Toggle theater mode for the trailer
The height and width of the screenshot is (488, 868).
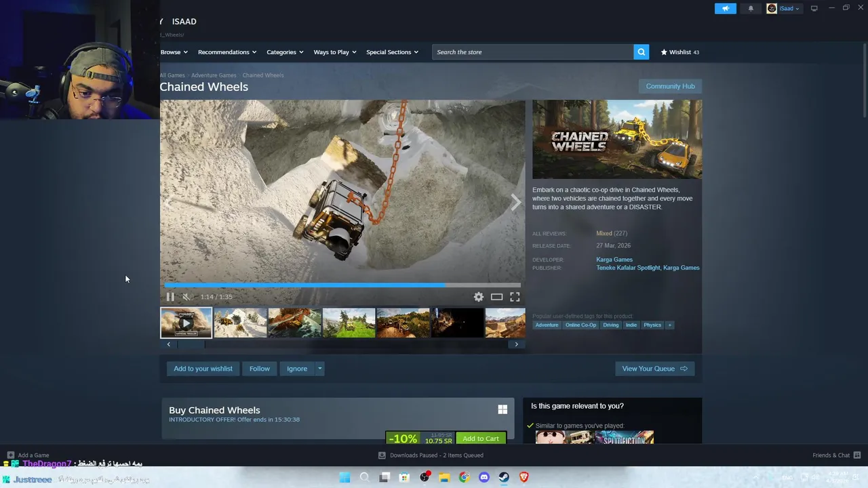(x=496, y=297)
